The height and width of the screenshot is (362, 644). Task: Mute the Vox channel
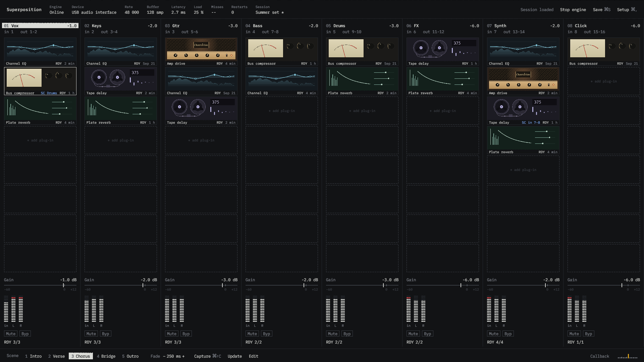(11, 334)
